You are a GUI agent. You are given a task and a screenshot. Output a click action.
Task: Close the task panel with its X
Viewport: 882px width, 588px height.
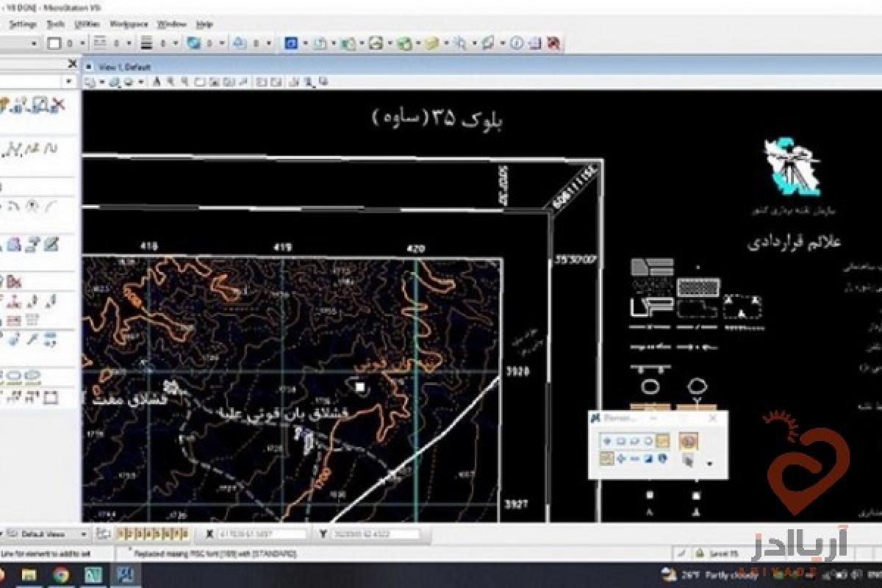point(72,64)
